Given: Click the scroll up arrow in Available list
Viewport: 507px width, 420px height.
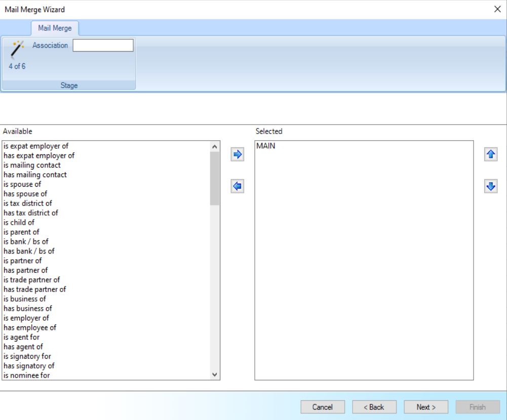Looking at the screenshot, I should coord(214,147).
